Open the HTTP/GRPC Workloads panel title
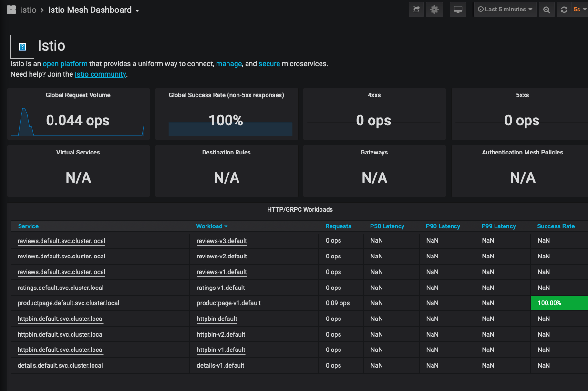 coord(300,210)
